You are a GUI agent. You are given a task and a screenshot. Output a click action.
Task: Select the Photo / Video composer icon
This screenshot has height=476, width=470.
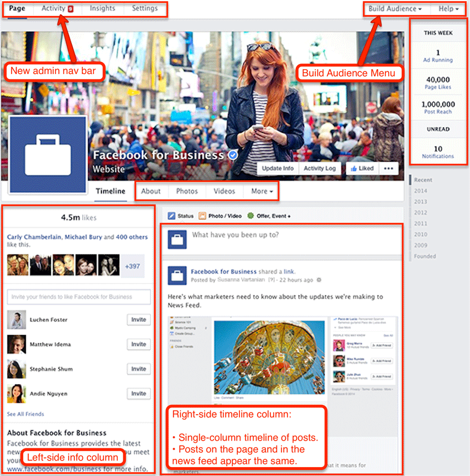coord(202,216)
